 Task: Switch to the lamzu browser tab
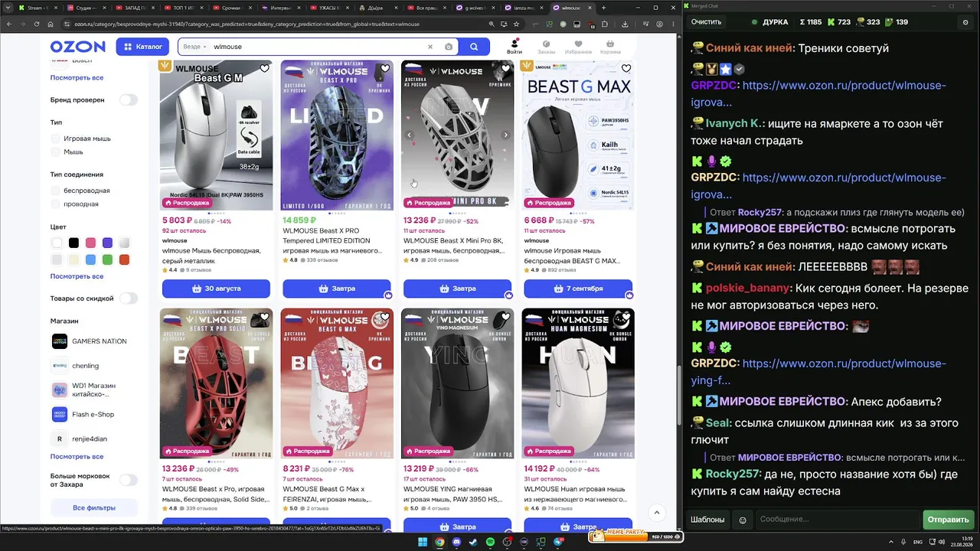524,8
